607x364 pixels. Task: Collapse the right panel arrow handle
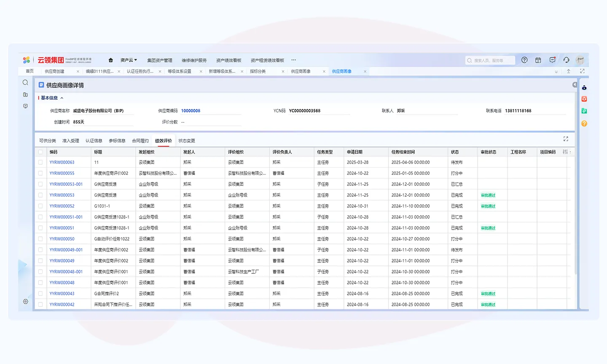[575, 85]
